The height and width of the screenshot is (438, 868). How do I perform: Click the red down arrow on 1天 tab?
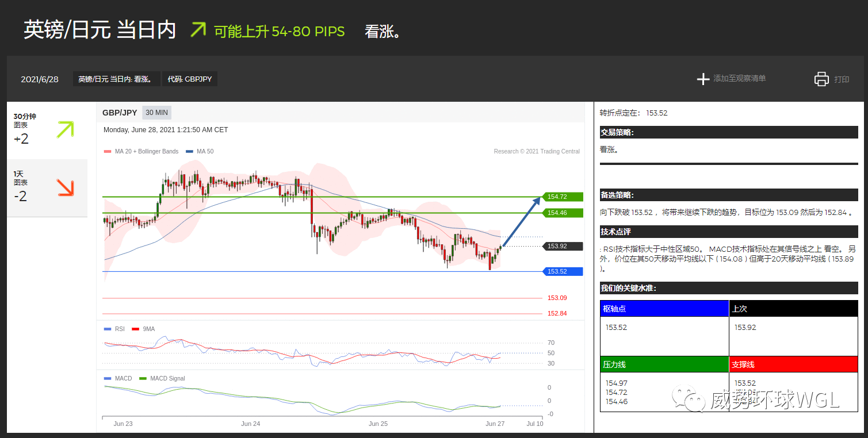(66, 187)
